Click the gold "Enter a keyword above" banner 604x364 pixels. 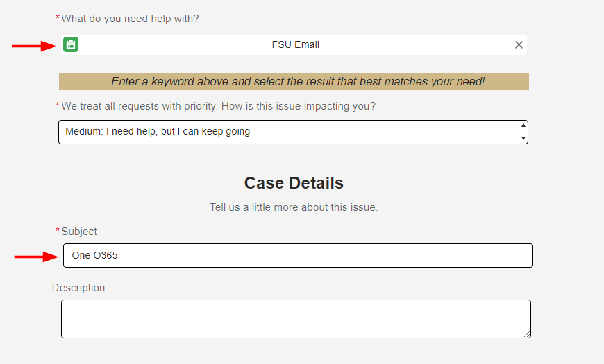point(294,82)
